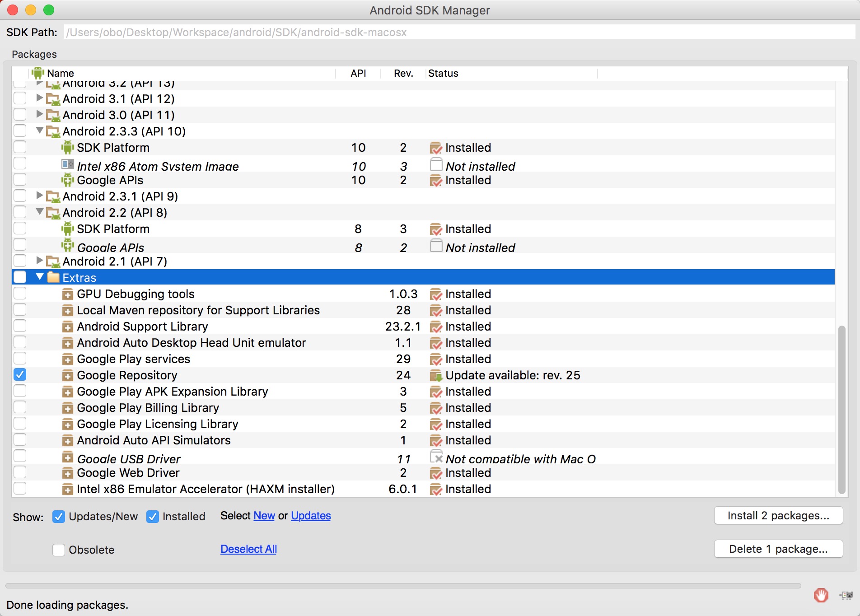Enable the Obsolete checkbox

click(x=59, y=550)
